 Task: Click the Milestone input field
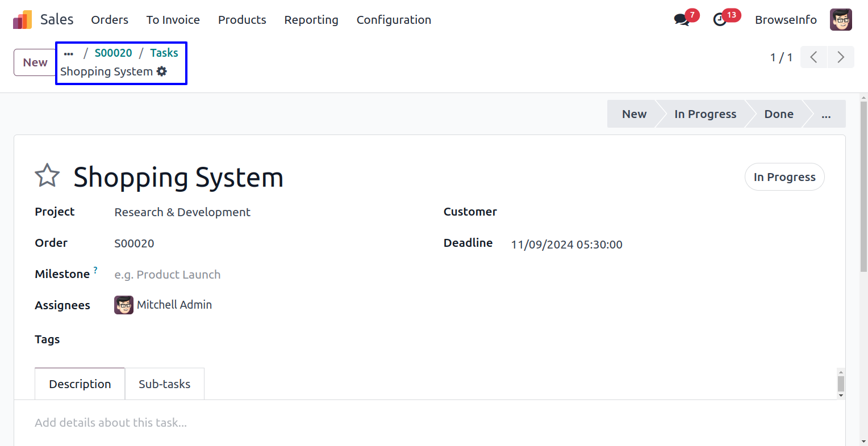tap(227, 275)
